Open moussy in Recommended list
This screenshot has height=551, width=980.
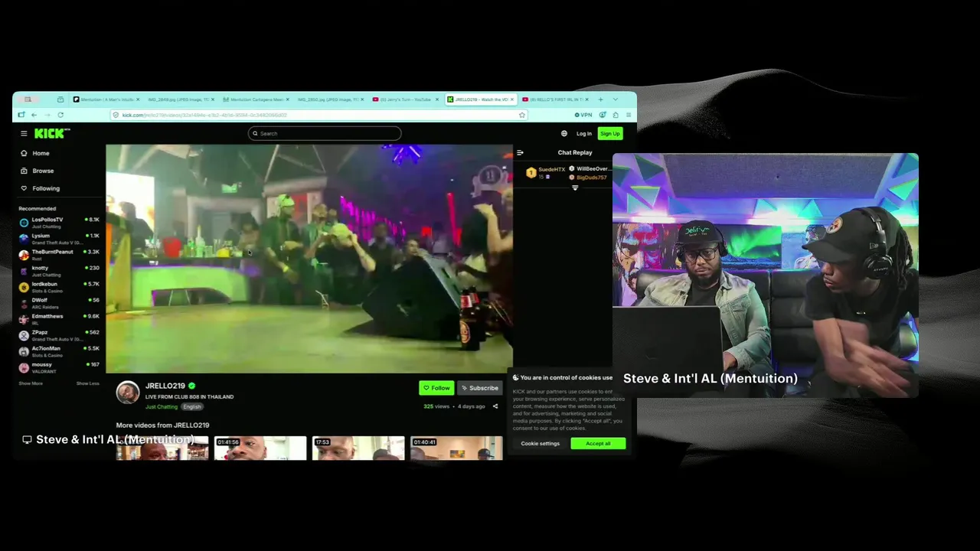pos(59,367)
